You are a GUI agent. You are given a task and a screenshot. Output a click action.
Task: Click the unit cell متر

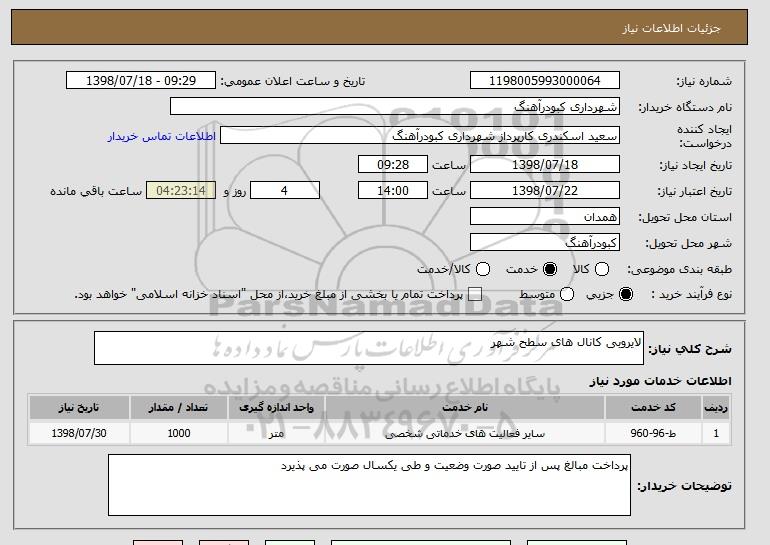276,434
